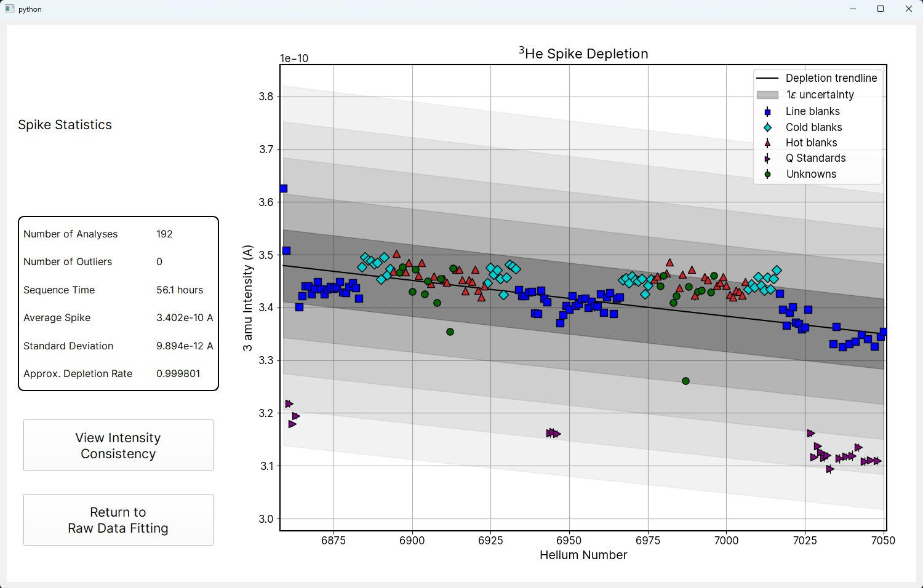Click the 'Depletion trendline' legend text
Image resolution: width=923 pixels, height=588 pixels.
click(831, 78)
